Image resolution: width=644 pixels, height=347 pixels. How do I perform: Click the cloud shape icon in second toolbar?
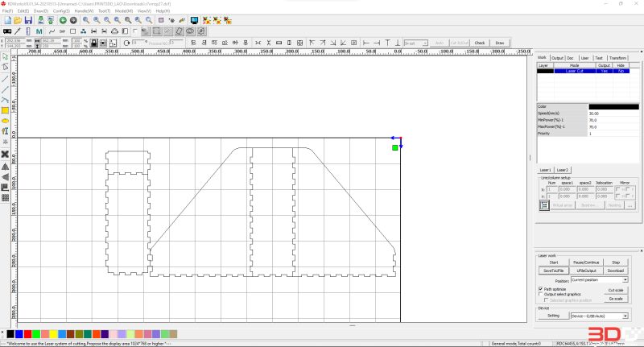pos(114,31)
